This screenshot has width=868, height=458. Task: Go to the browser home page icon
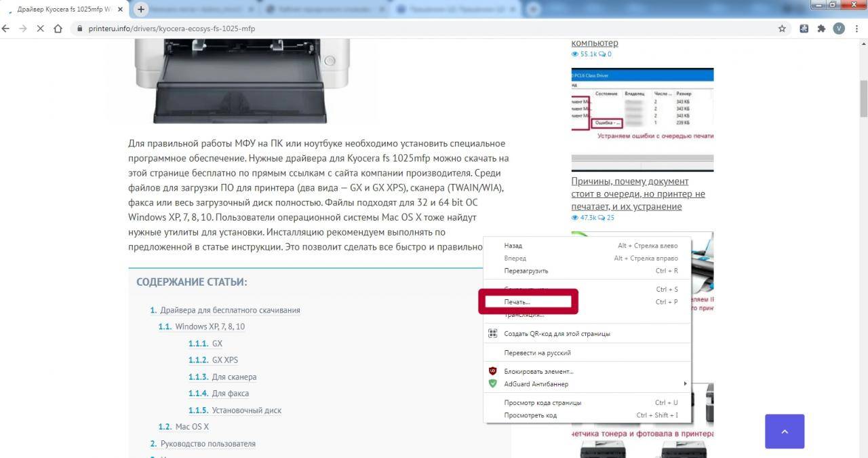(58, 28)
